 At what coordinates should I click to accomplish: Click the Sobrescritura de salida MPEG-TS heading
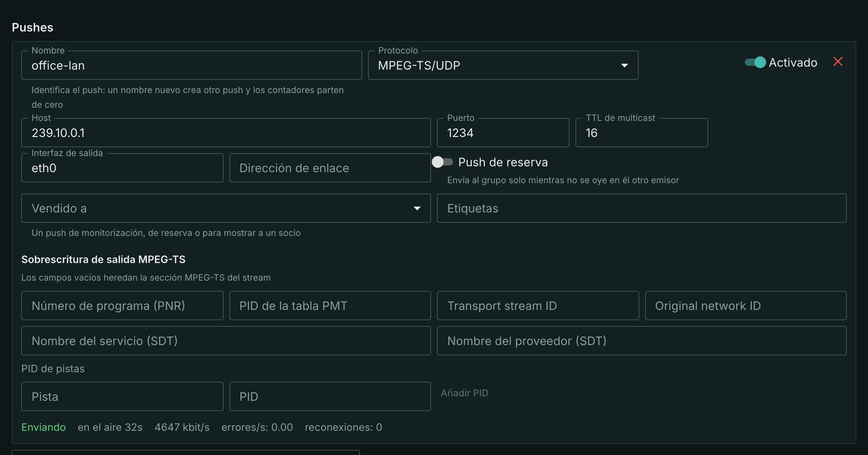tap(103, 259)
